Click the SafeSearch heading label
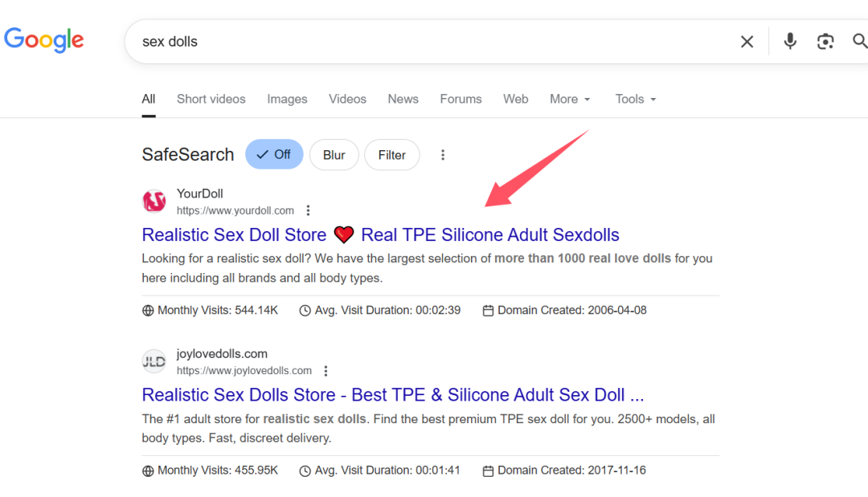Screen dimensions: 868x497 click(x=187, y=154)
